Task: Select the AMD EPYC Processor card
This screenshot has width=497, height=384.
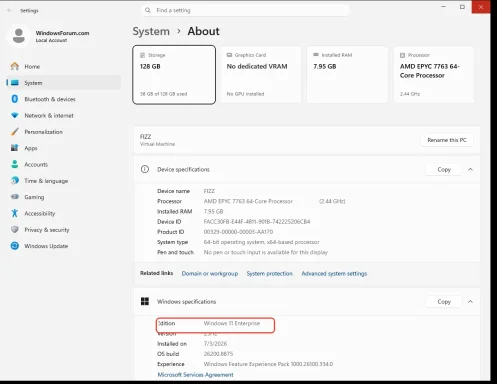Action: point(434,75)
